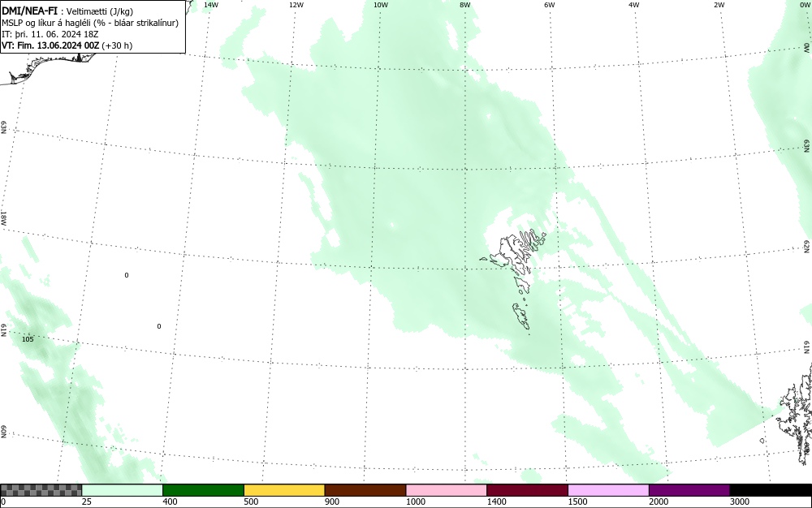Click the '2W' longitude label
Viewport: 812px width, 508px height.
coord(719,5)
